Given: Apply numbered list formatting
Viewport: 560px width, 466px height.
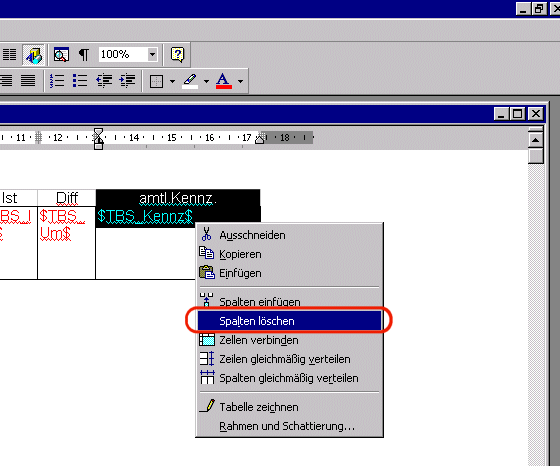Looking at the screenshot, I should [57, 81].
